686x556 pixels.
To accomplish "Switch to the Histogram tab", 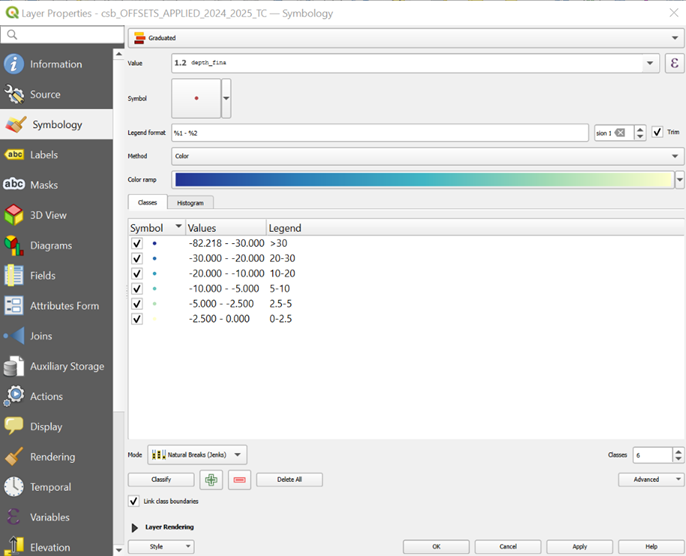I will [x=190, y=202].
